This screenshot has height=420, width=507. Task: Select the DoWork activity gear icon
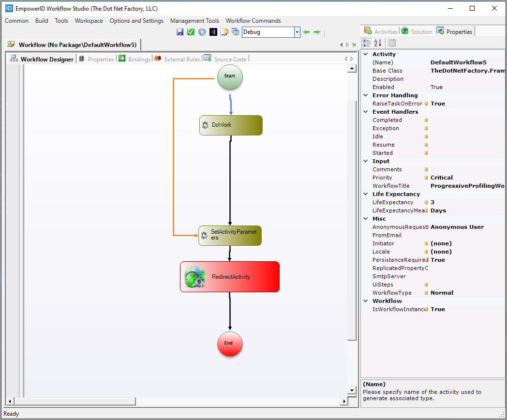click(205, 125)
